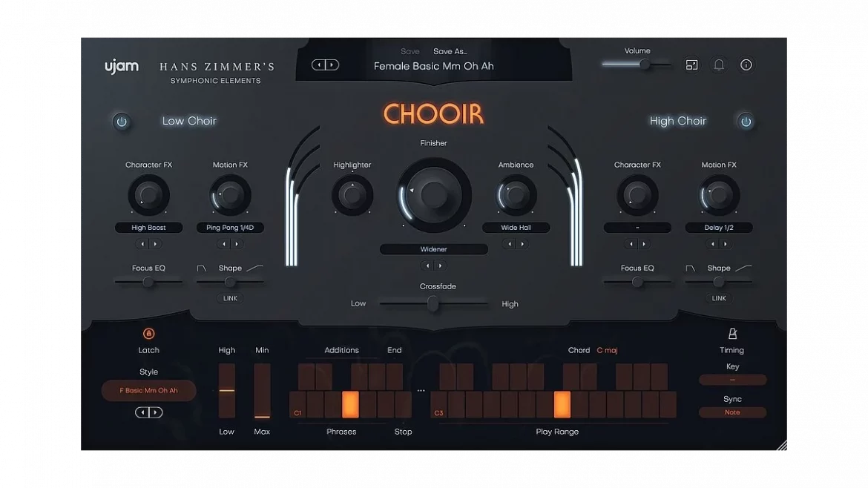
Task: Adjust the central Finisher knob
Action: [x=433, y=194]
